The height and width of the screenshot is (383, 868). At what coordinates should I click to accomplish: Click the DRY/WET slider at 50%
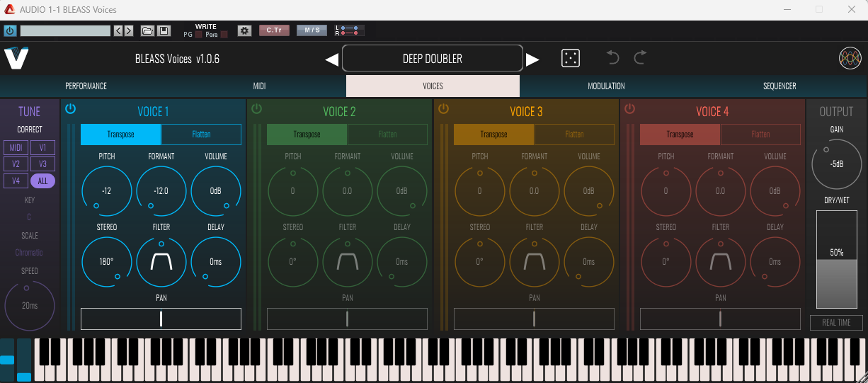point(836,259)
